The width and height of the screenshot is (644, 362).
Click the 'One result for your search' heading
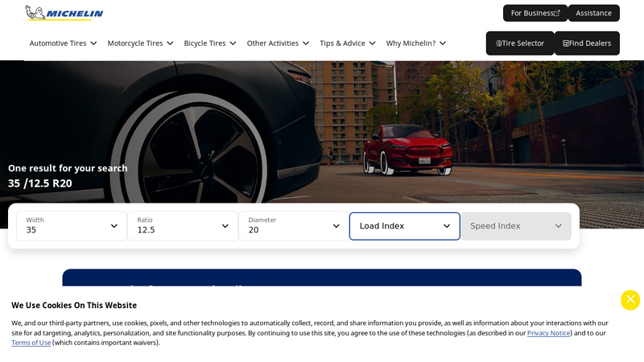point(68,168)
